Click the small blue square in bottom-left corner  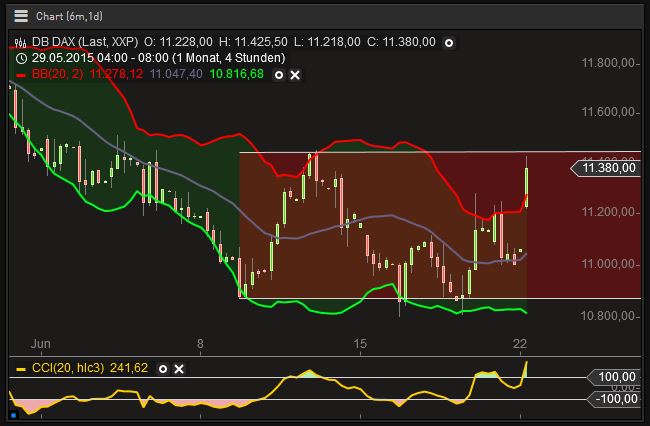point(13,414)
